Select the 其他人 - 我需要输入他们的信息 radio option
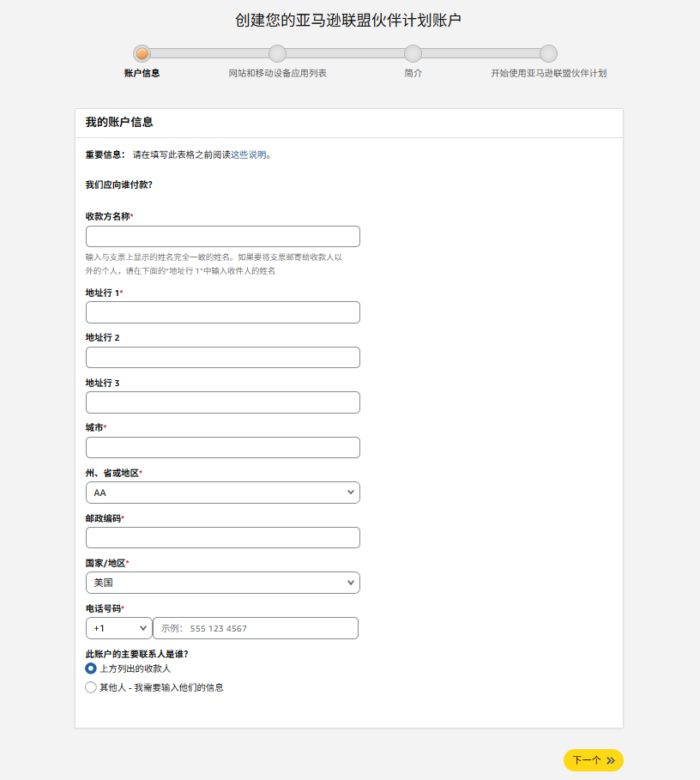Image resolution: width=700 pixels, height=780 pixels. (x=90, y=686)
